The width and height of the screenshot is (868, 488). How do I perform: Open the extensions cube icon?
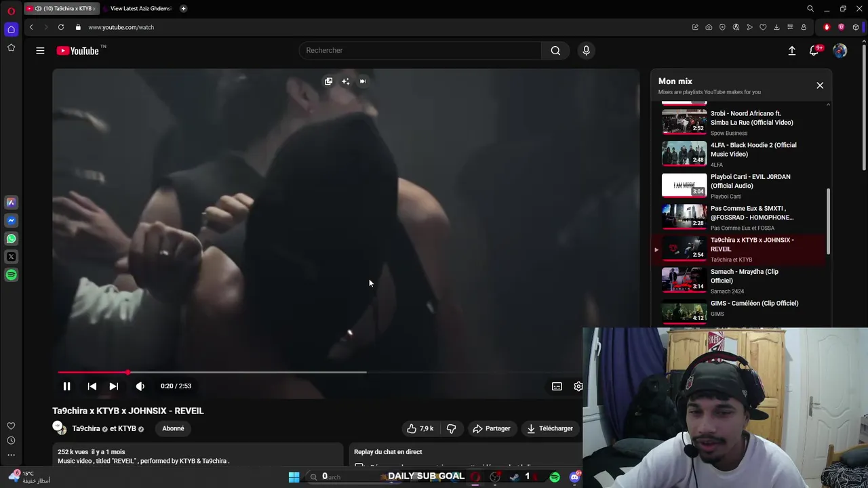[x=856, y=27]
